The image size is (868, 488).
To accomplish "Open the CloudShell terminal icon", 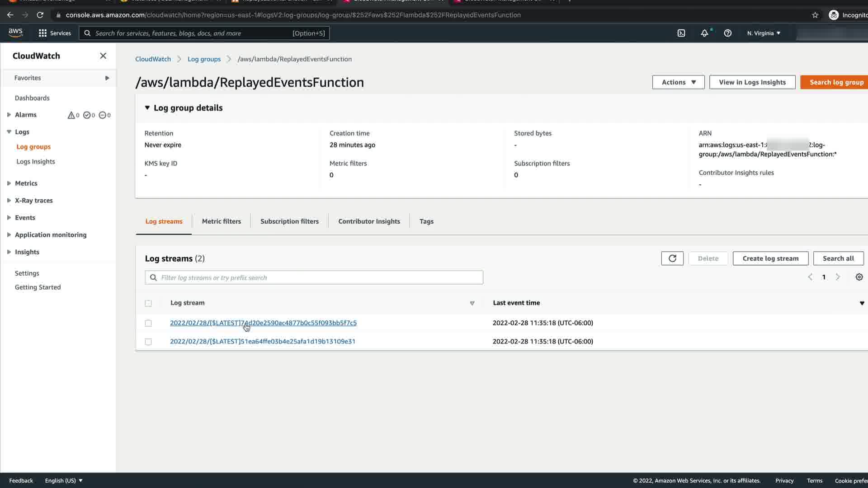I will 681,33.
